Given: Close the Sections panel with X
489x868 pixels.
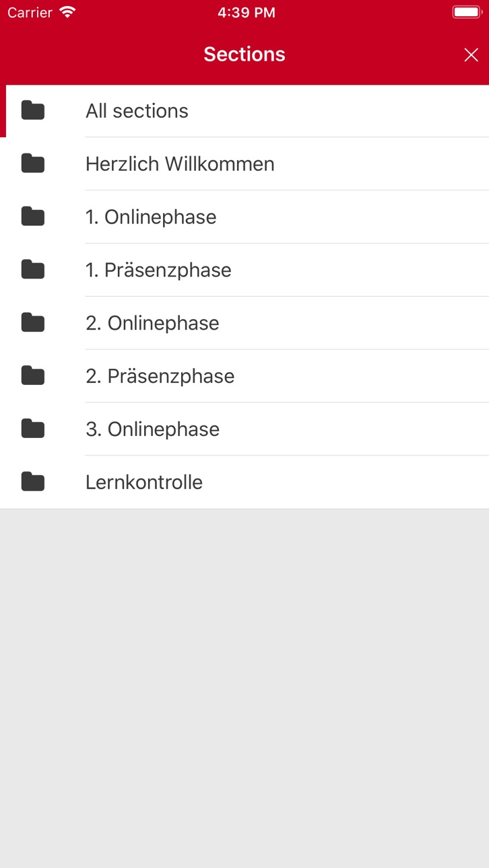Looking at the screenshot, I should click(x=471, y=55).
